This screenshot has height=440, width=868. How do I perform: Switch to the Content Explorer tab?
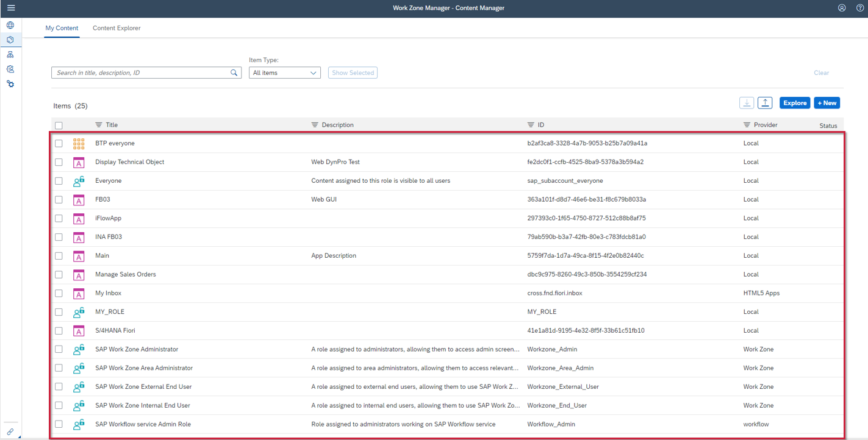[117, 28]
